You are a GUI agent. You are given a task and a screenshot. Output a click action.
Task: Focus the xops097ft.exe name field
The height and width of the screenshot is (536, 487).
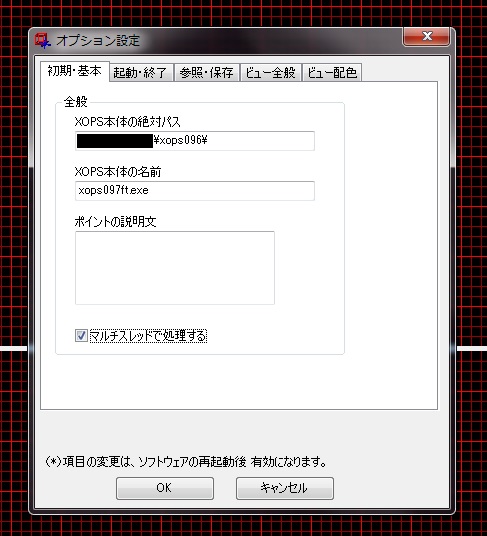point(195,191)
